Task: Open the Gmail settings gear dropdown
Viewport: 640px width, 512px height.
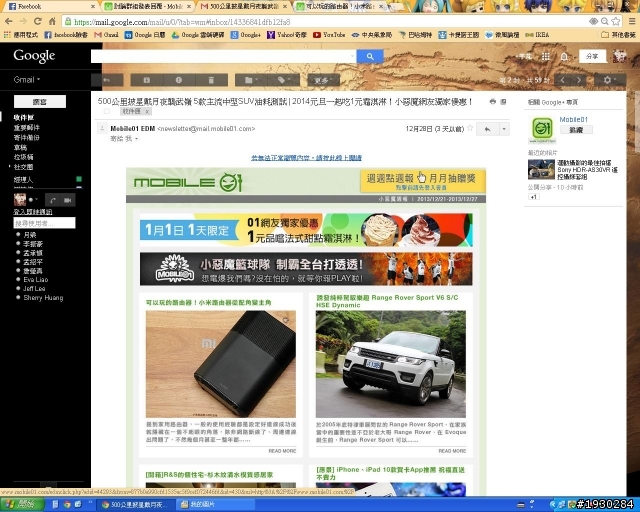Action: tap(609, 80)
